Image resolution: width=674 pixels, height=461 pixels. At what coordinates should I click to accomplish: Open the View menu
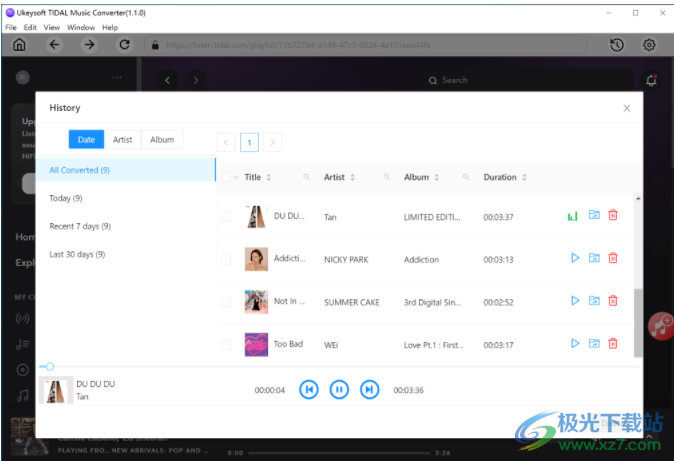tap(52, 28)
